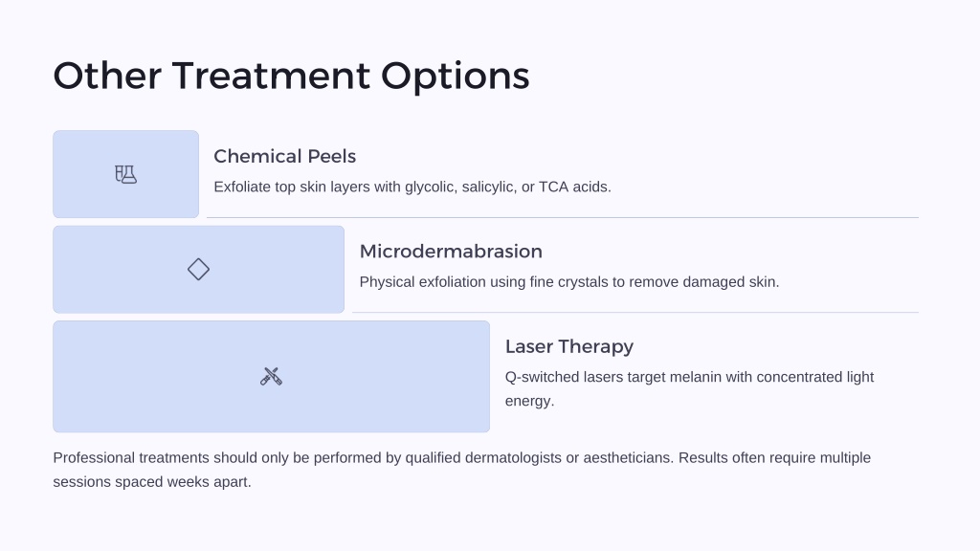Click the professional treatments footnote paragraph

click(x=462, y=470)
